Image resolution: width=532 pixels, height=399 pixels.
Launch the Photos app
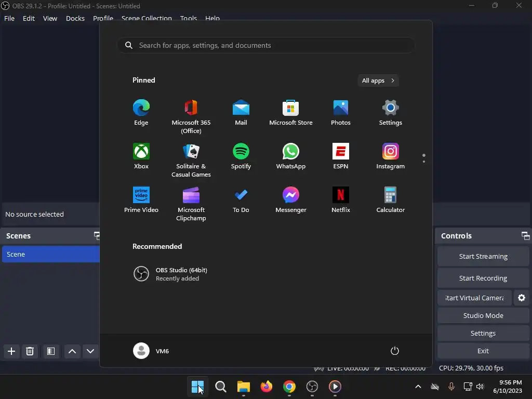coord(341,113)
